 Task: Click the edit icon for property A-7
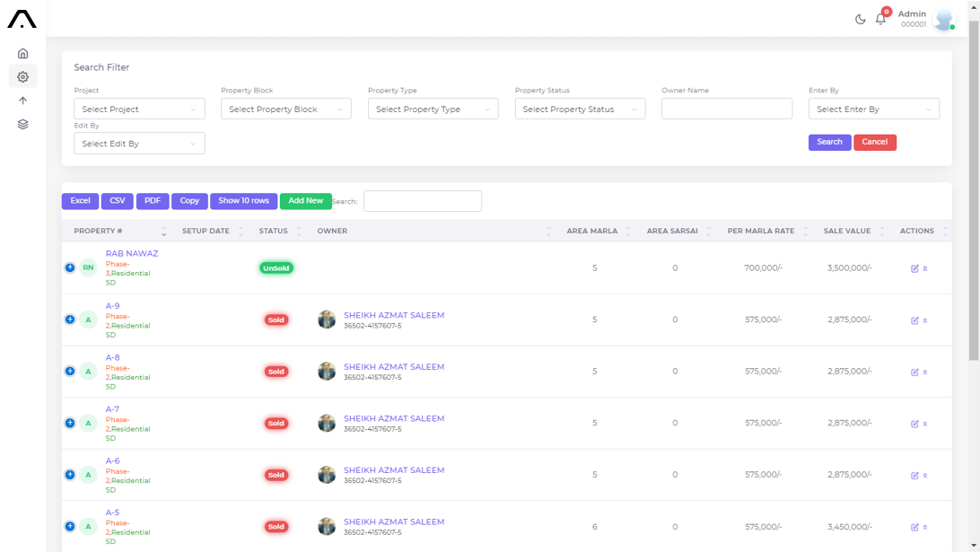pos(914,424)
